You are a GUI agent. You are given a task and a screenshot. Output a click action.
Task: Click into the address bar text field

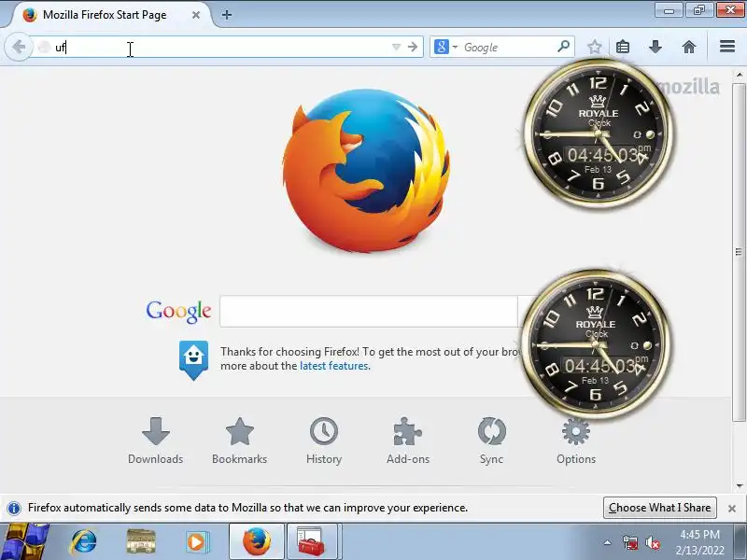[219, 48]
